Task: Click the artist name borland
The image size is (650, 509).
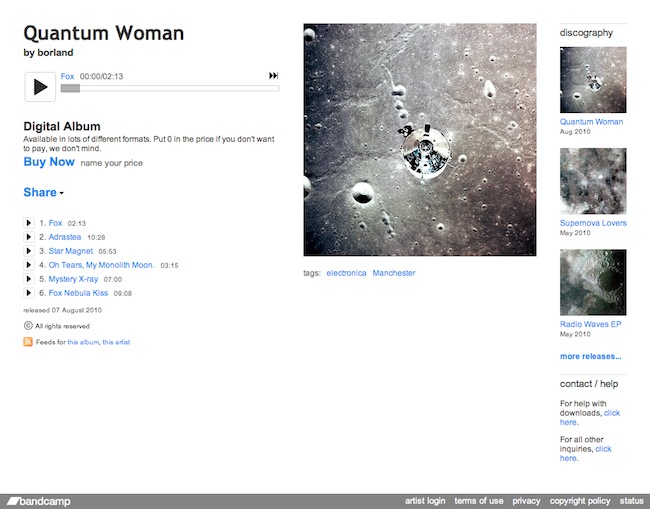Action: (x=55, y=53)
